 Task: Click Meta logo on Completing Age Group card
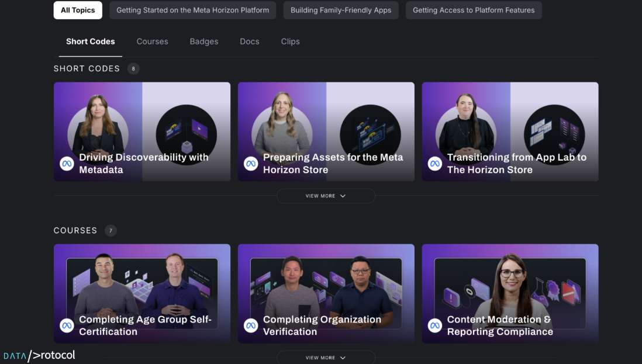click(x=67, y=325)
